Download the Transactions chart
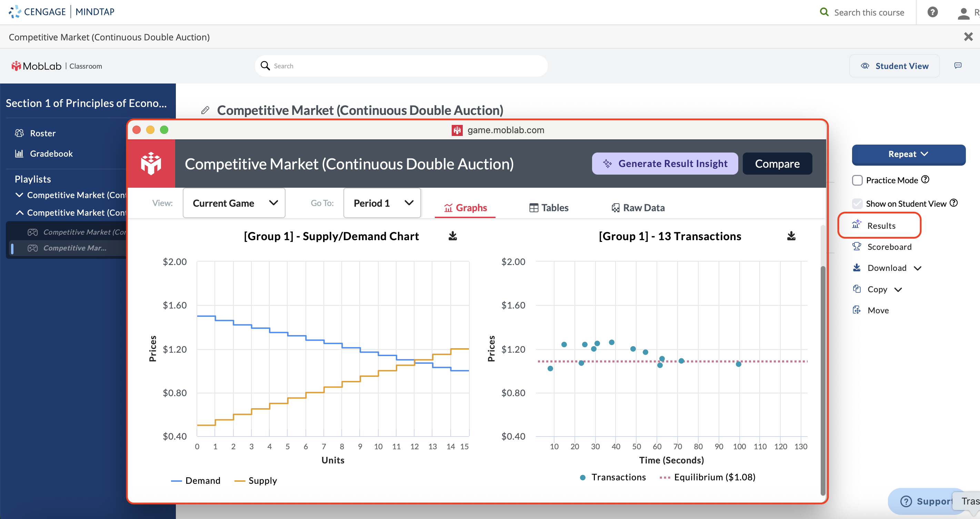This screenshot has height=519, width=980. 791,236
